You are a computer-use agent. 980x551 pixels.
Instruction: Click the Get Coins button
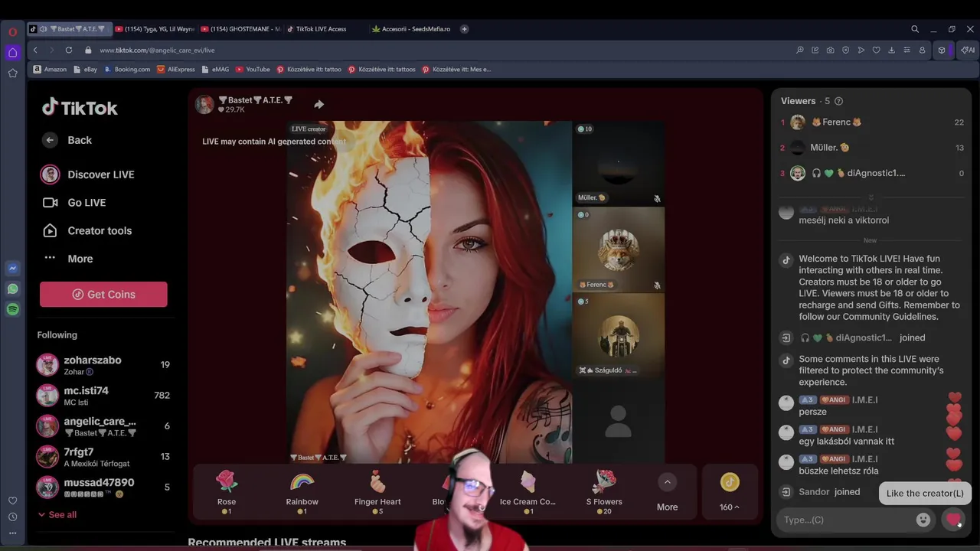pos(103,295)
